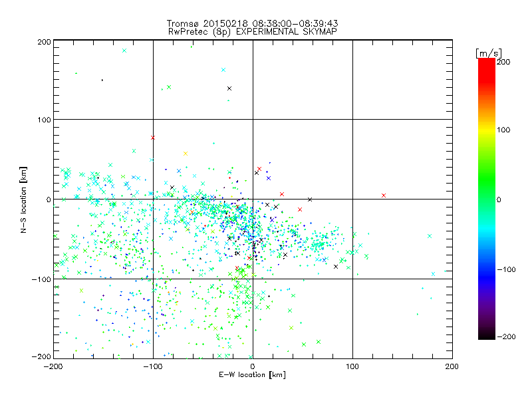Image resolution: width=532 pixels, height=399 pixels.
Task: Pick the black region at the colorbar bottom
Action: point(487,335)
